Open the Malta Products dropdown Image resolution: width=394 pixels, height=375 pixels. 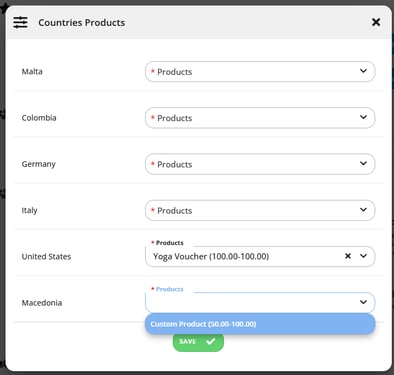click(260, 72)
